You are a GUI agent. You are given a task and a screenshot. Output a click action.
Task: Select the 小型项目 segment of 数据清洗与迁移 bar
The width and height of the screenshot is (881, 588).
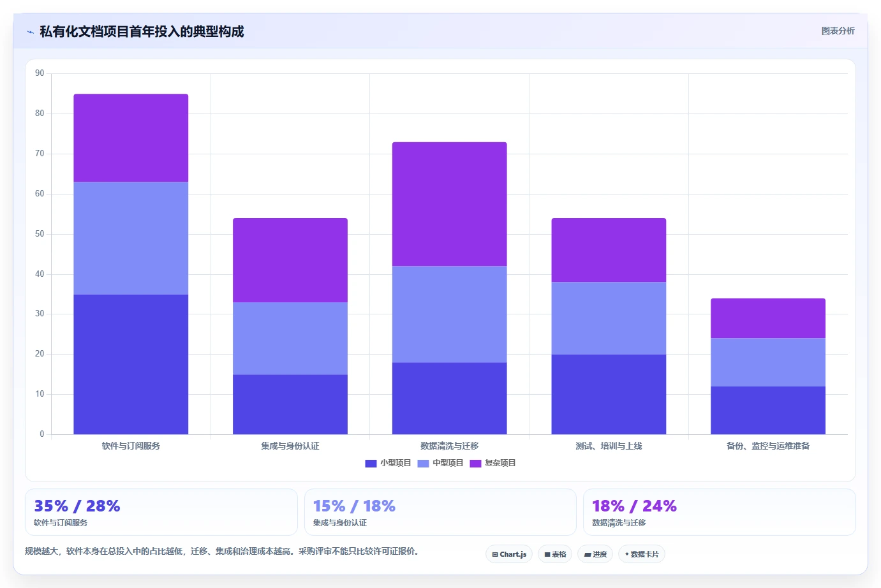450,399
